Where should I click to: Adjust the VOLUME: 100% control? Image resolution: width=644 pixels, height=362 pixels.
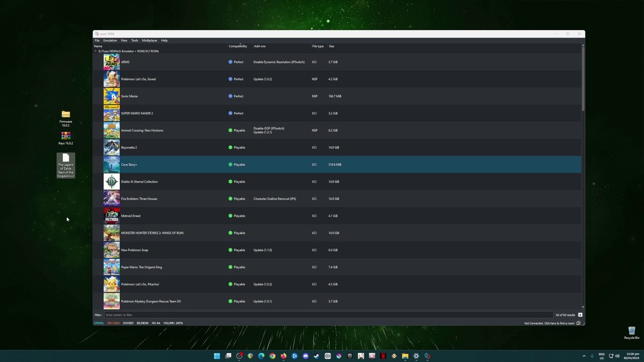click(173, 323)
